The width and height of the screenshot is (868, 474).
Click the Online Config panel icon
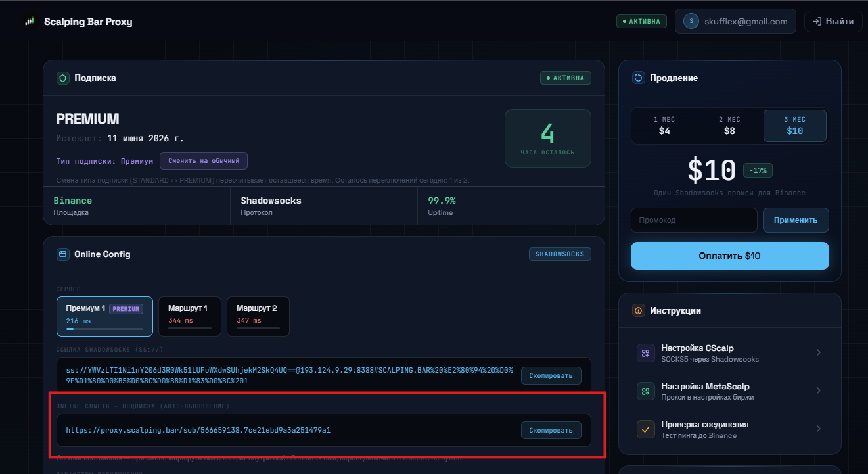pyautogui.click(x=63, y=254)
